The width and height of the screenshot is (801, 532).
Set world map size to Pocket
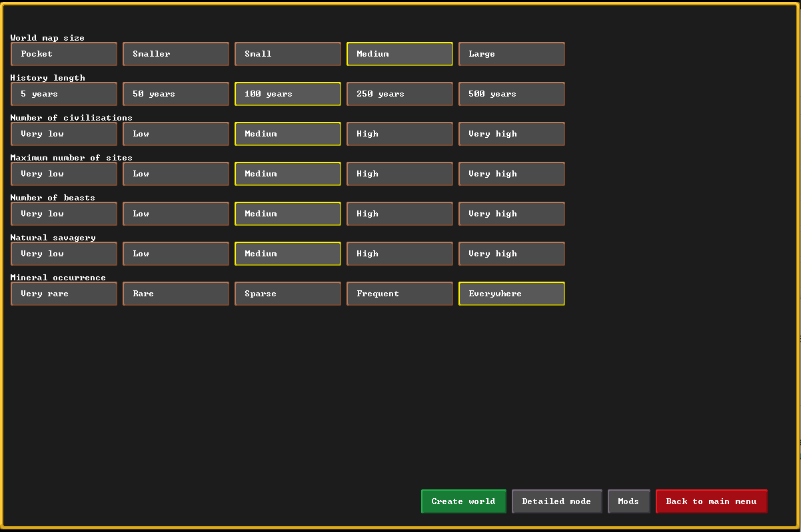pyautogui.click(x=64, y=54)
